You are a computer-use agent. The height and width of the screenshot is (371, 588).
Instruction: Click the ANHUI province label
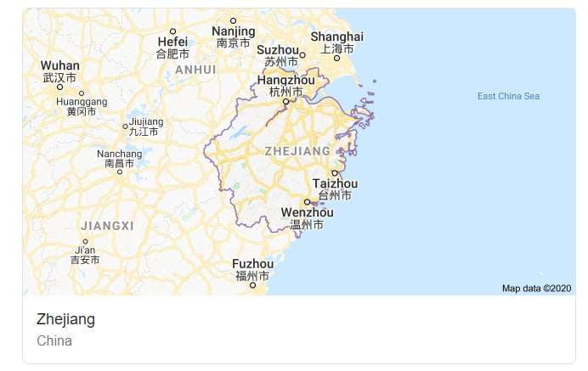point(195,70)
